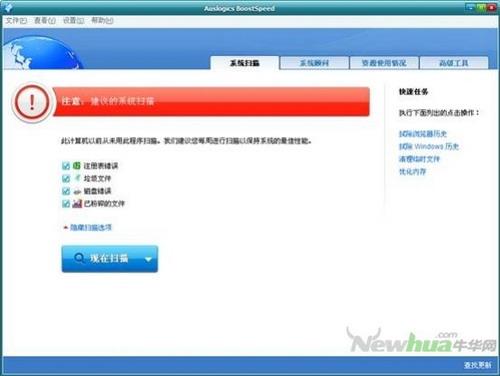The width and height of the screenshot is (500, 376).
Task: Switch to the 系统顾问 tab
Action: 314,63
